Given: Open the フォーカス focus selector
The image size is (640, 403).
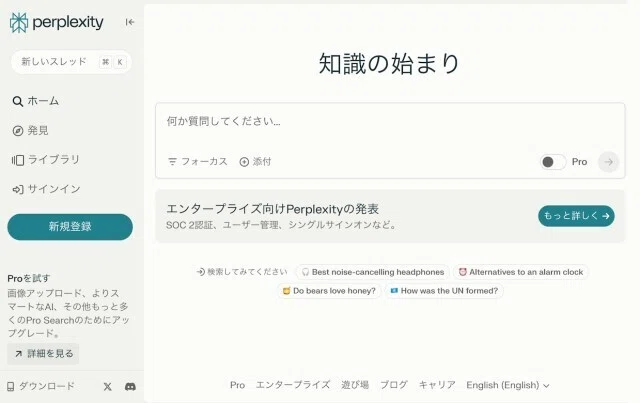Looking at the screenshot, I should [x=198, y=162].
